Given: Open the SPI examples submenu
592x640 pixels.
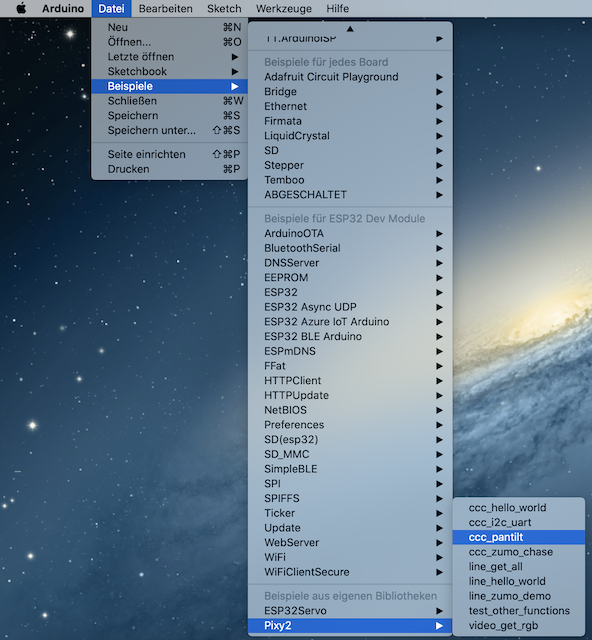Looking at the screenshot, I should click(350, 484).
